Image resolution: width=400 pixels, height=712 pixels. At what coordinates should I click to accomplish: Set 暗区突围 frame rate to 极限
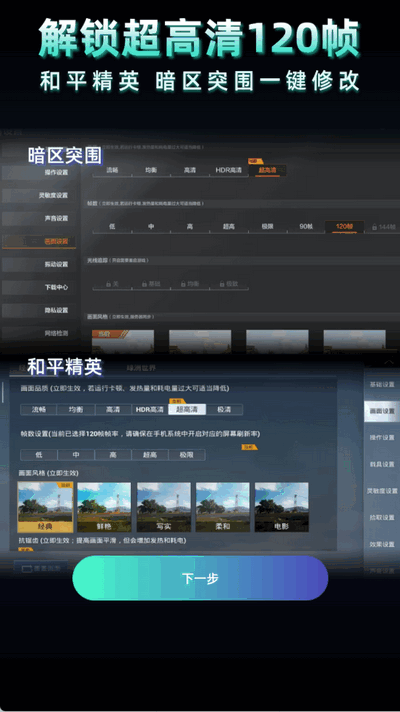(267, 226)
